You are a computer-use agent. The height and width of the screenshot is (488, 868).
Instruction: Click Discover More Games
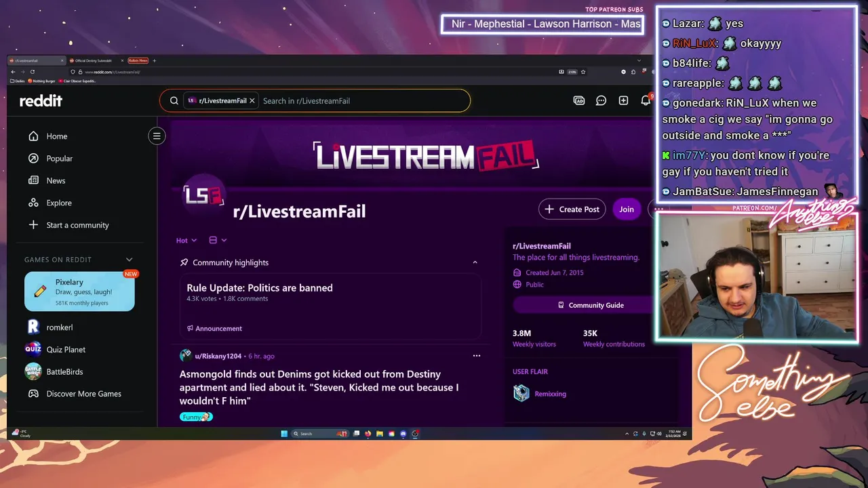click(x=83, y=394)
